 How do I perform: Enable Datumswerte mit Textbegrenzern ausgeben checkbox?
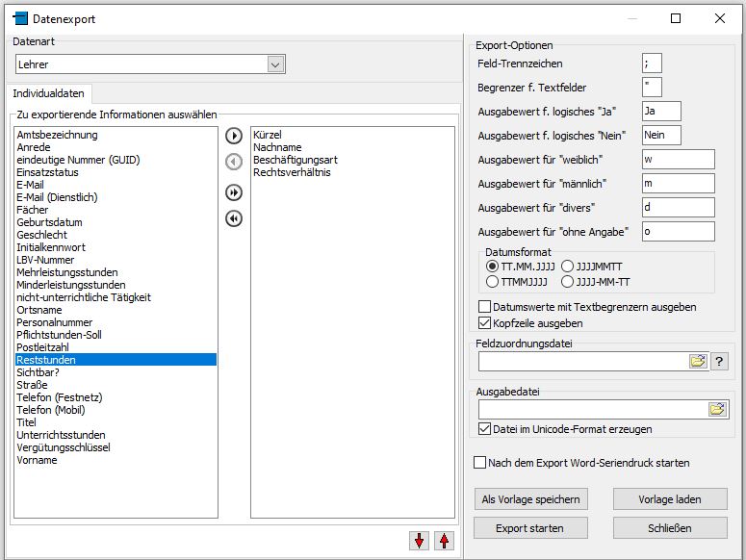tap(484, 307)
